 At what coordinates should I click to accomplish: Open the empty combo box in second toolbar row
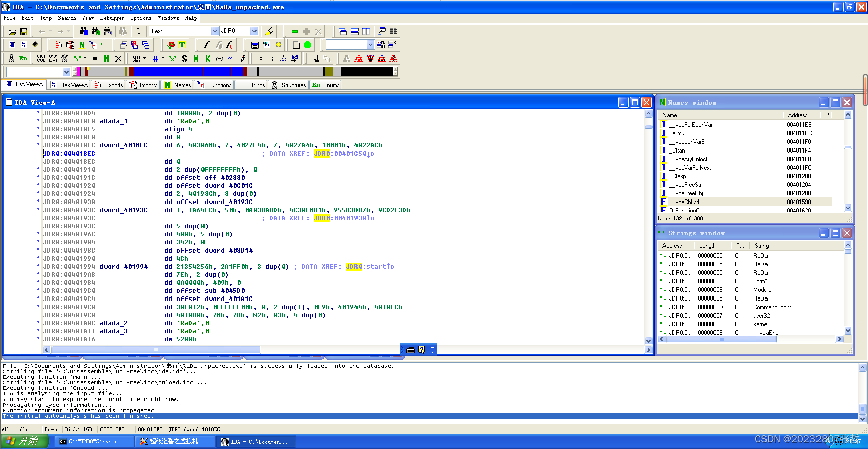350,45
